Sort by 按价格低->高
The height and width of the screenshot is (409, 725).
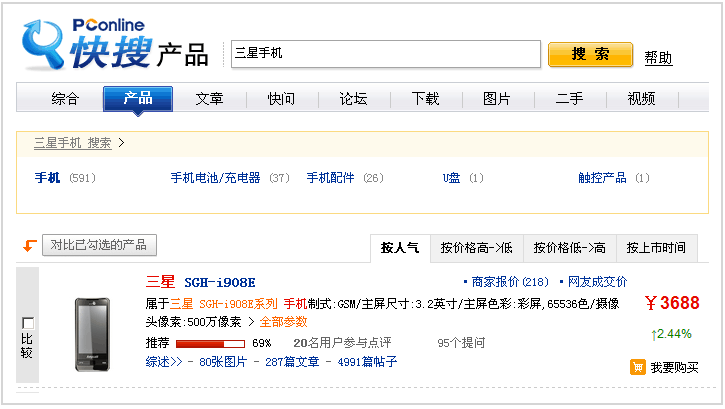pyautogui.click(x=570, y=248)
